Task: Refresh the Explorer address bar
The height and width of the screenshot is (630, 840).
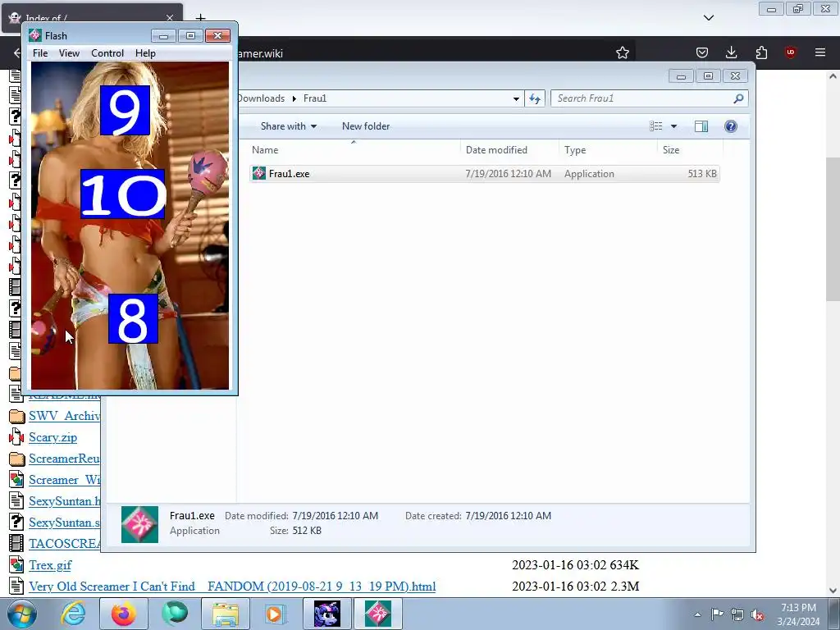Action: tap(535, 98)
